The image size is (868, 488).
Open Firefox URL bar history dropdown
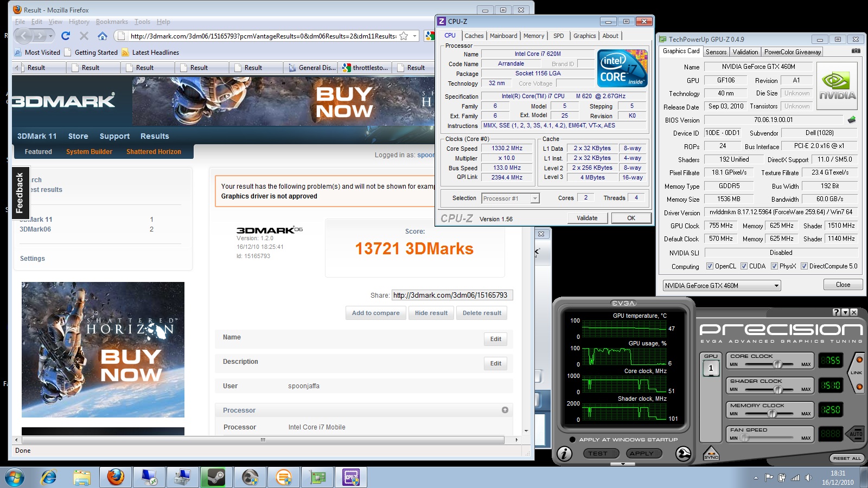click(415, 36)
